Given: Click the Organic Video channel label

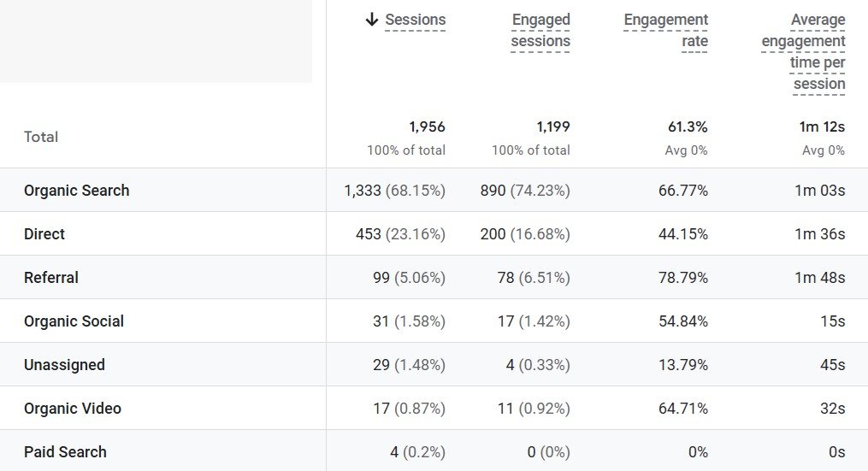Looking at the screenshot, I should (73, 409).
